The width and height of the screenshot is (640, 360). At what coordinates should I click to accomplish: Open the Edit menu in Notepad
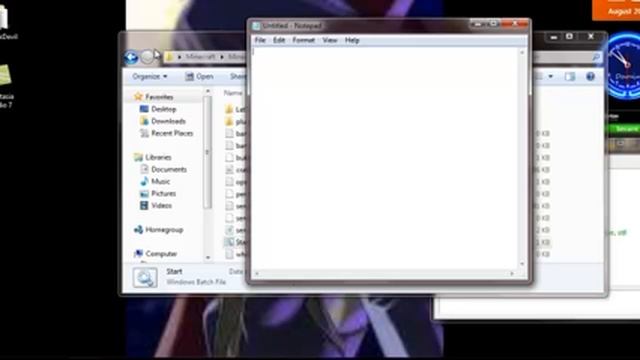coord(279,40)
